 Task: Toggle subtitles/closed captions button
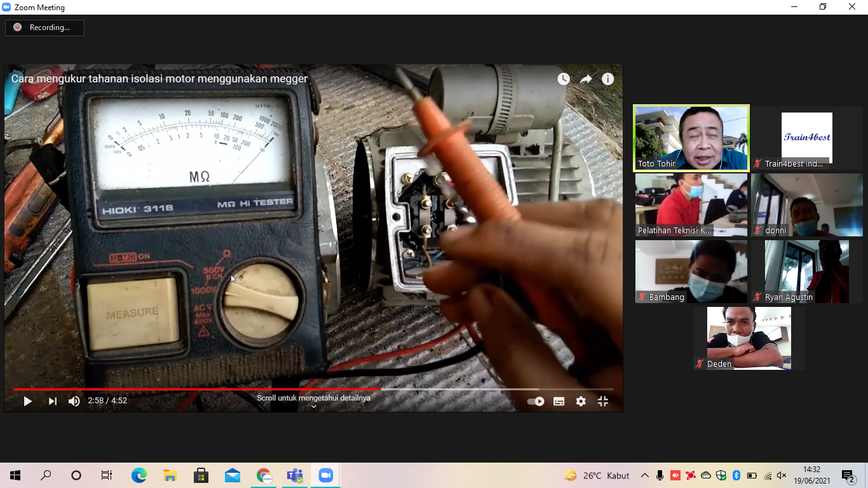coord(559,401)
